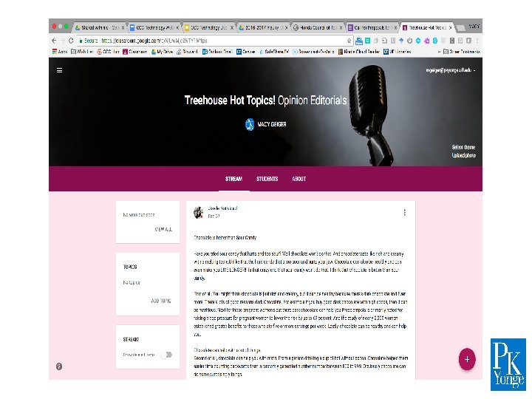Viewport: 532px width, 399px height.
Task: Click the Secure site info label
Action: click(89, 41)
